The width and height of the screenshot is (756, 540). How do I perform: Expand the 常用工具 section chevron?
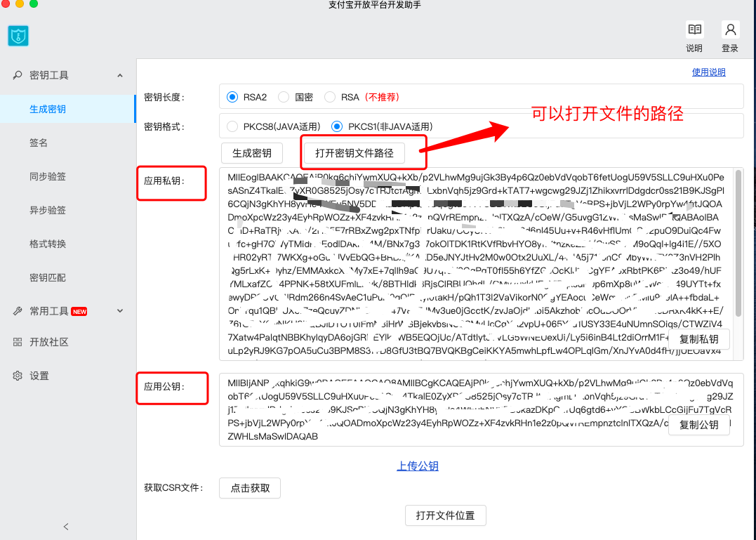(120, 312)
